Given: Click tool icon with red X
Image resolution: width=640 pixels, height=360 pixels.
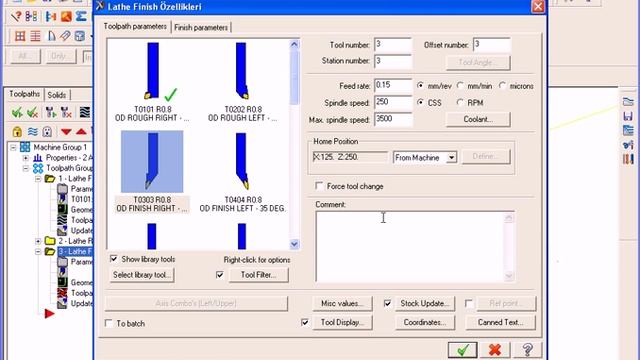Looking at the screenshot, I should [65, 112].
